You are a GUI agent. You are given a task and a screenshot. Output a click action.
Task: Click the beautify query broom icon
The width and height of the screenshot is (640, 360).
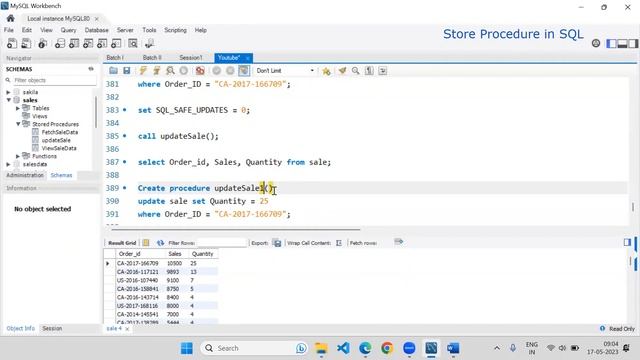pyautogui.click(x=342, y=71)
